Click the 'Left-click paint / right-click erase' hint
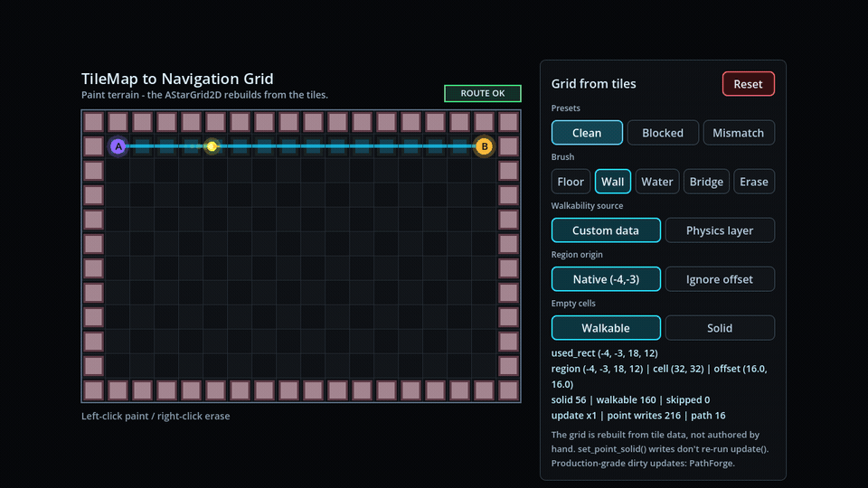 (156, 416)
